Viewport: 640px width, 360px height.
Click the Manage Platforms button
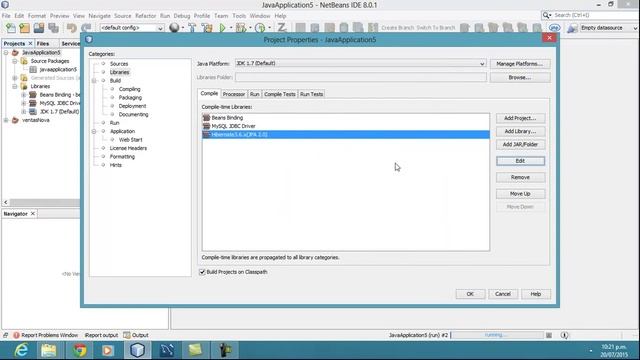click(x=520, y=64)
